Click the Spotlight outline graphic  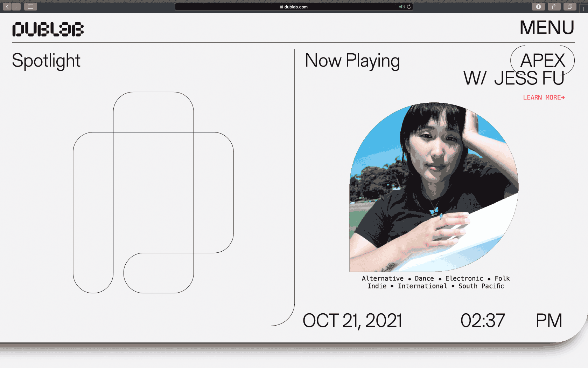tap(153, 192)
